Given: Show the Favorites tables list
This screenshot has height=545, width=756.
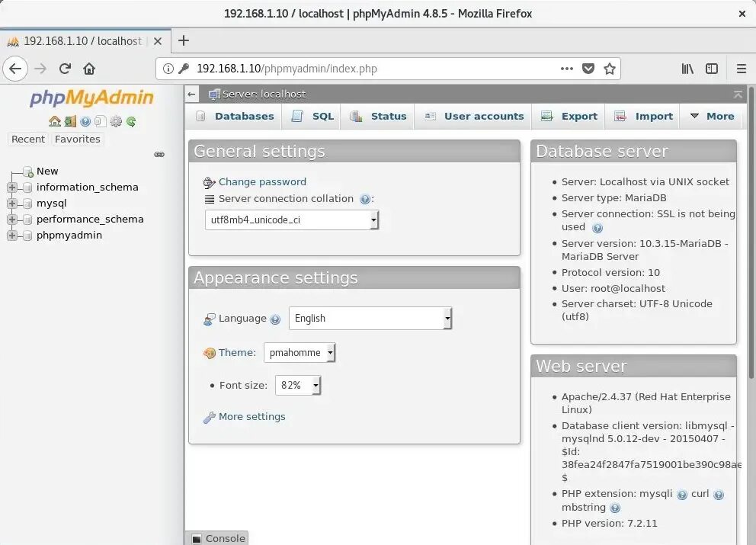Looking at the screenshot, I should click(77, 139).
